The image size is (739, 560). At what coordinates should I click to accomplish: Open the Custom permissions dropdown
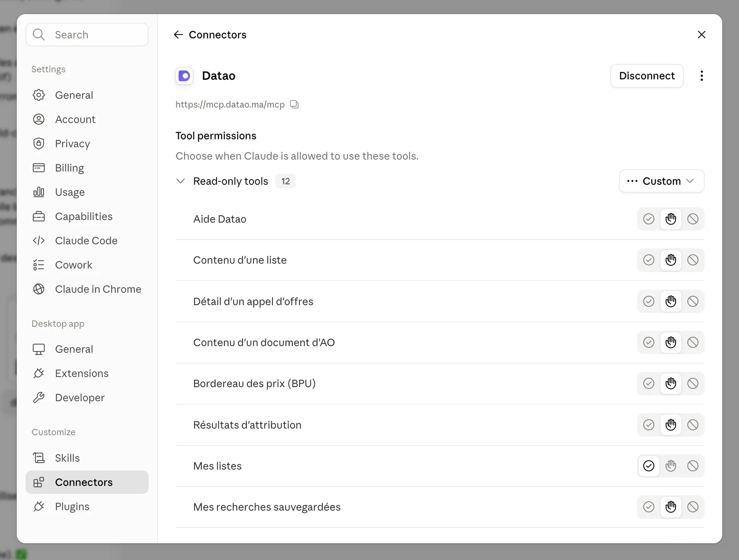pyautogui.click(x=661, y=181)
